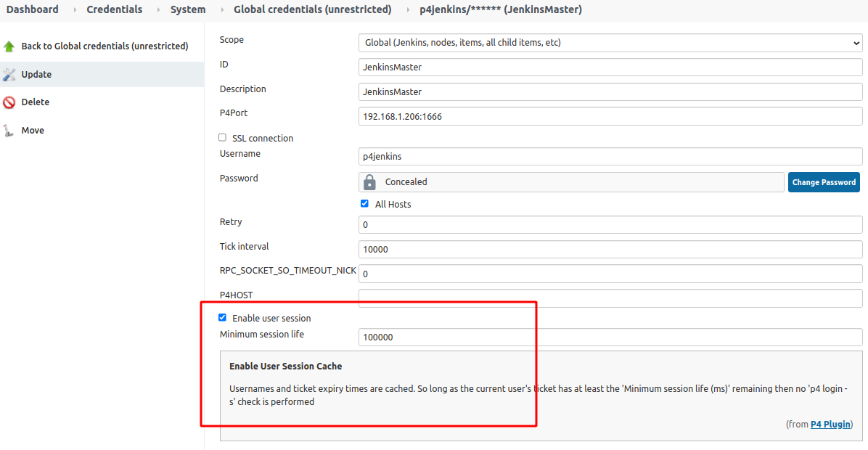Click the Update tools icon in sidebar

(x=9, y=75)
